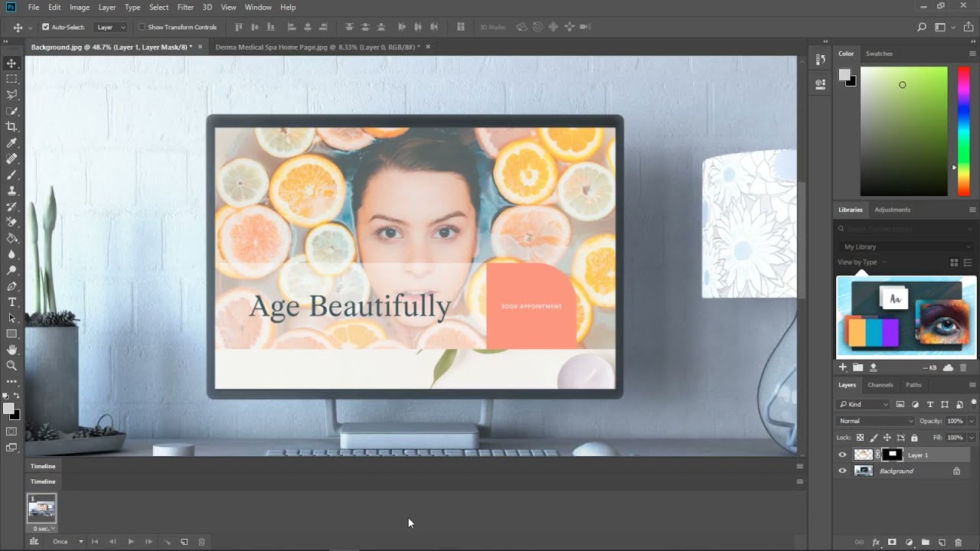This screenshot has width=980, height=551.
Task: Toggle layer filtering switch on or off
Action: point(973,404)
